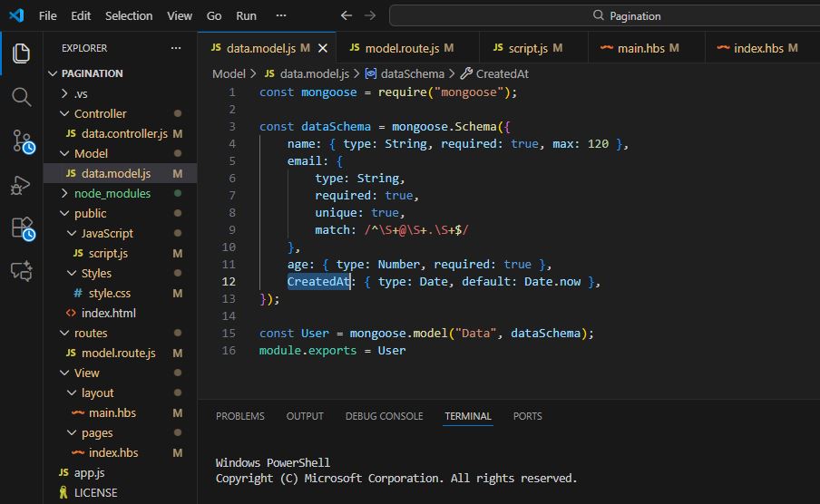Click the Pagination command center search box
Screen dimensions: 820x504
pos(626,15)
